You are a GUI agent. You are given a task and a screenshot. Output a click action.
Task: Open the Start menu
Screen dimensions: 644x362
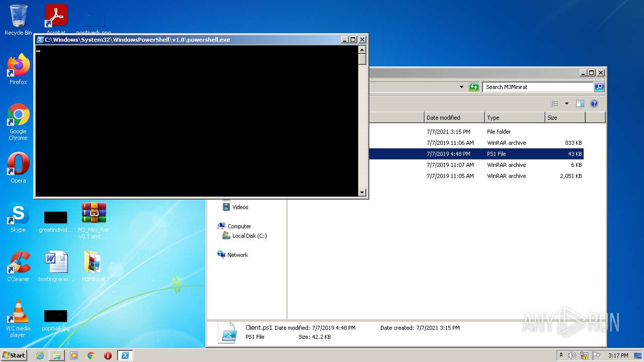click(14, 355)
